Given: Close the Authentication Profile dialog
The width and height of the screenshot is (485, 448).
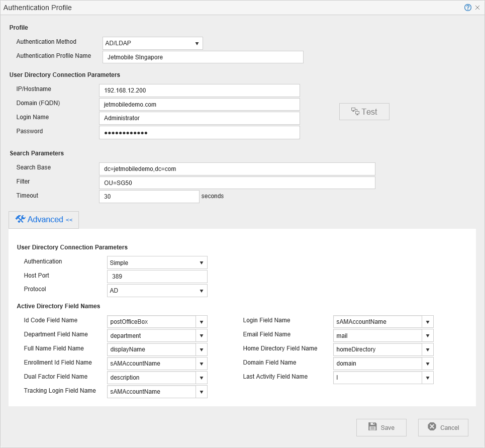Looking at the screenshot, I should (x=477, y=8).
